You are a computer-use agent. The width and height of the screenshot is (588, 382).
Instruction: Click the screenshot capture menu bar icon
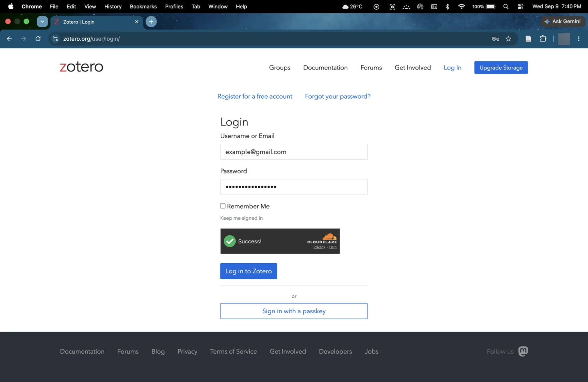pos(392,6)
